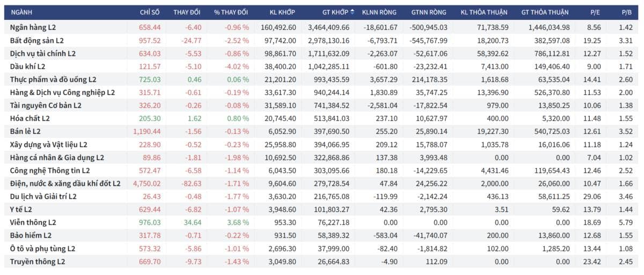Image resolution: width=644 pixels, height=275 pixels.
Task: Click net foreign value -545,767.99
Action: (428, 40)
